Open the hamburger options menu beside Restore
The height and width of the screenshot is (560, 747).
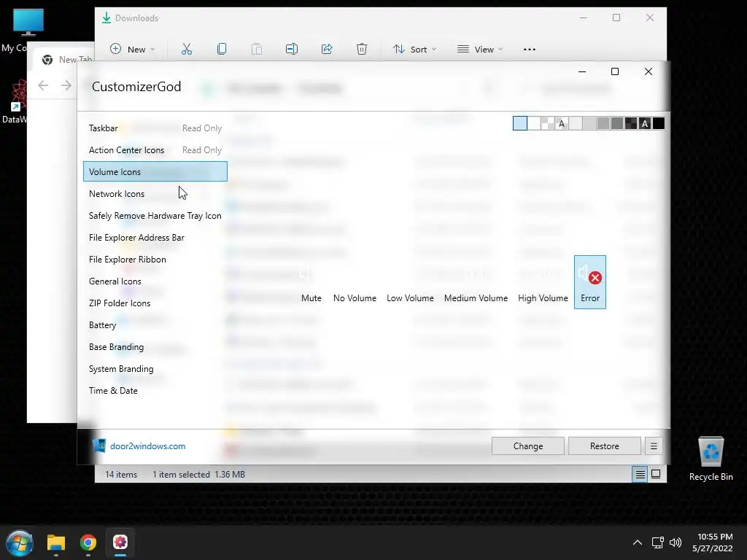coord(654,446)
